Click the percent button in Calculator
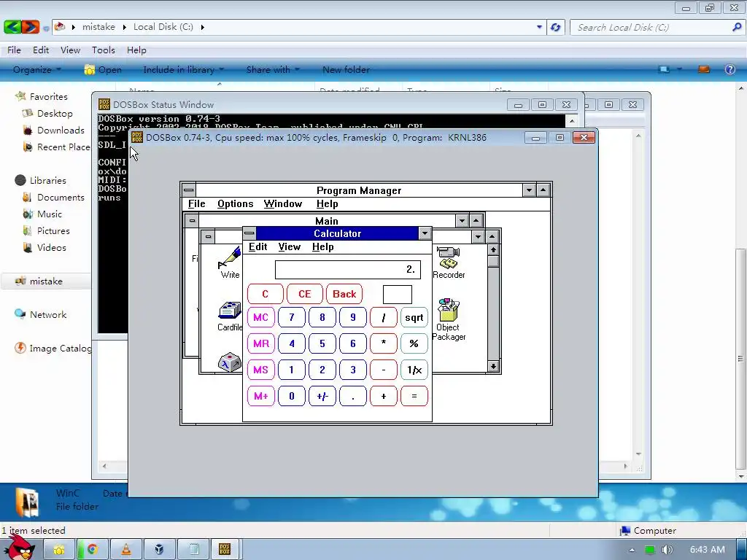747x560 pixels. pos(414,344)
